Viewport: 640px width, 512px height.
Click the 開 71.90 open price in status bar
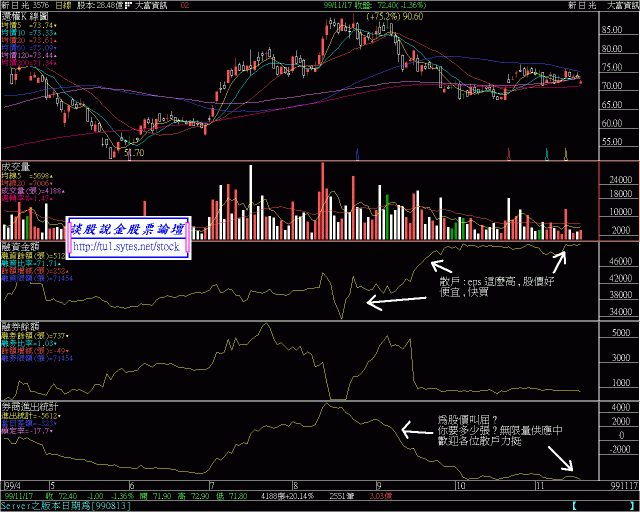(156, 496)
